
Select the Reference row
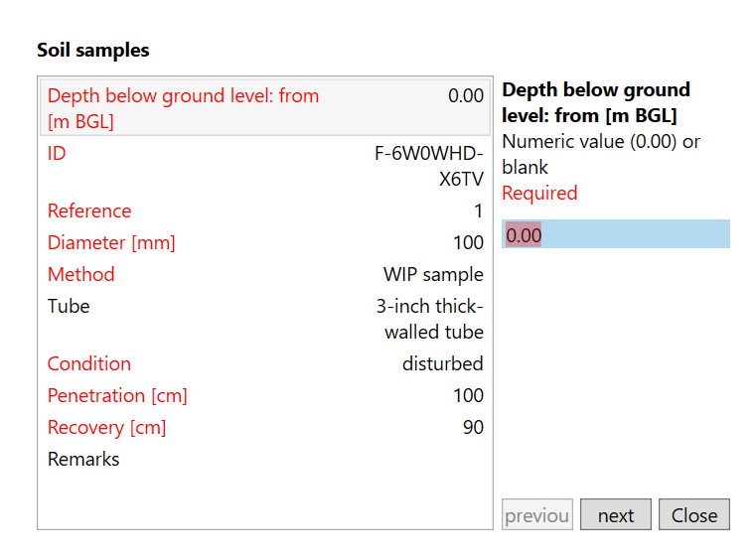click(x=265, y=210)
